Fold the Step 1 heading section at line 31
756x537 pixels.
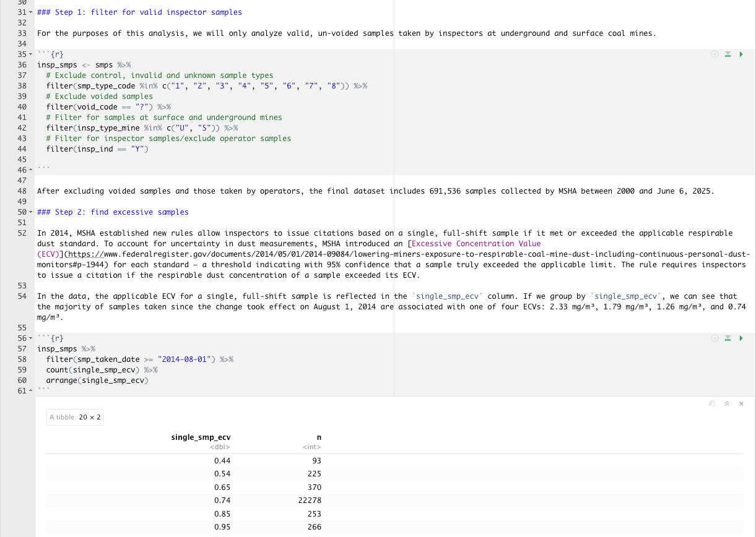[x=32, y=12]
